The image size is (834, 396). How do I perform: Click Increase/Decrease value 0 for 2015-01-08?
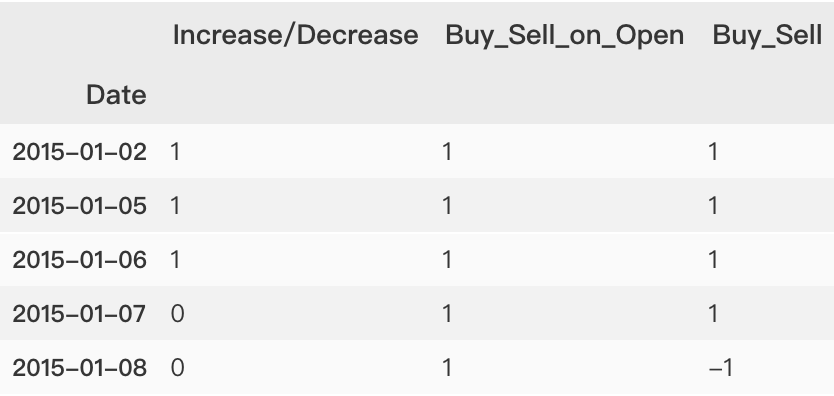pyautogui.click(x=178, y=368)
